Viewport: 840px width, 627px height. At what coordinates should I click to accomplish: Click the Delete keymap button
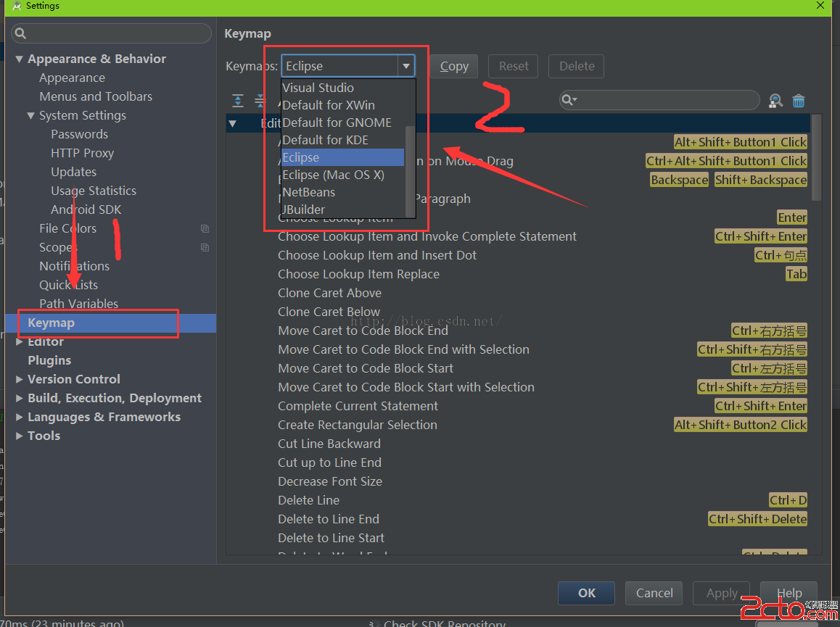click(577, 67)
